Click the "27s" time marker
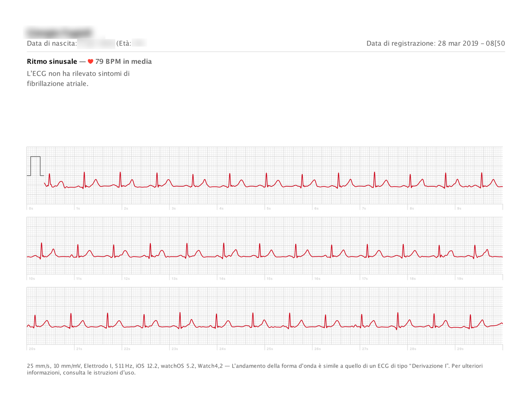The image size is (532, 411). point(365,349)
